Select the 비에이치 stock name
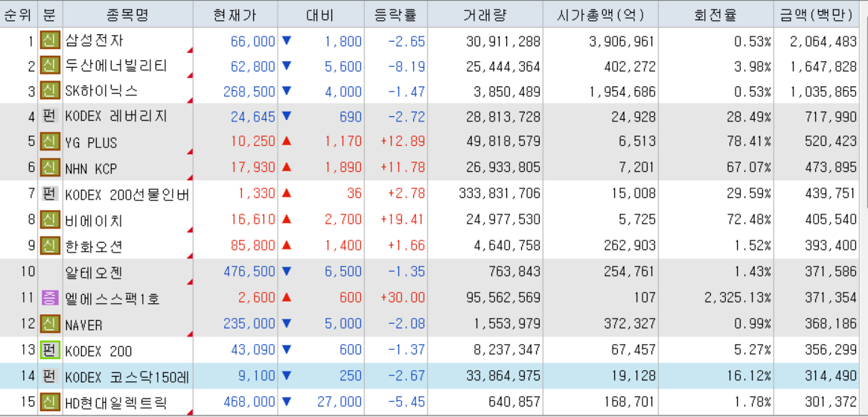The image size is (868, 417). point(94,220)
